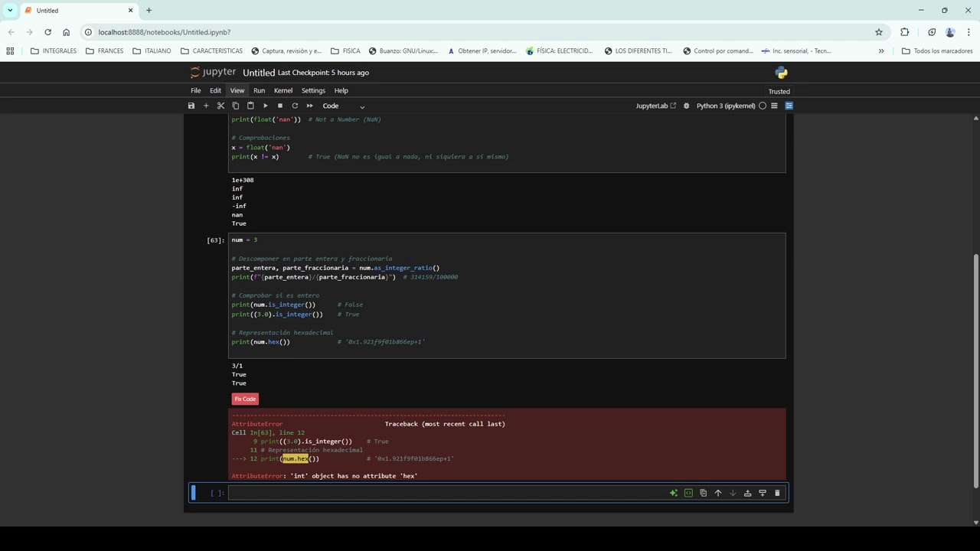The width and height of the screenshot is (980, 551).
Task: Restart kernel and run all cells
Action: pos(309,106)
